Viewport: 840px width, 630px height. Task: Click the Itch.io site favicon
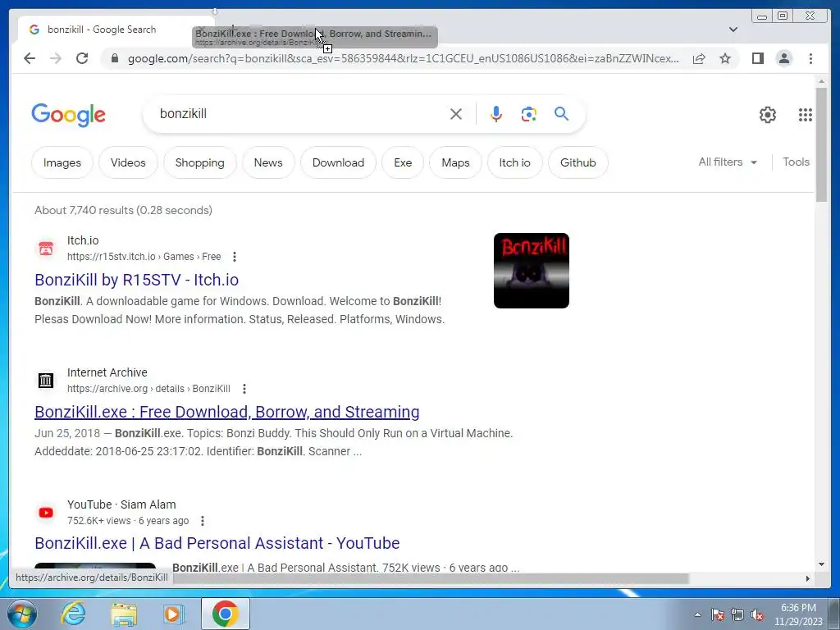point(46,249)
